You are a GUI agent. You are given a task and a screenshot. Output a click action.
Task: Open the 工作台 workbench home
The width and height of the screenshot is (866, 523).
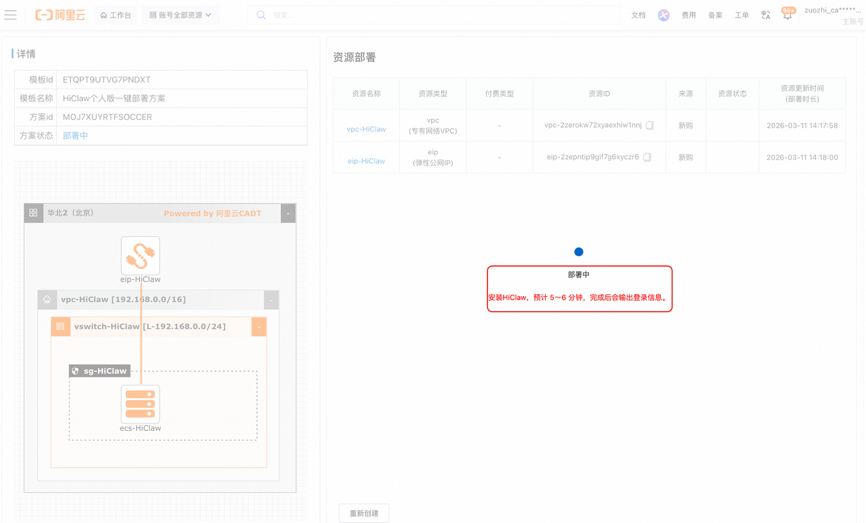(115, 15)
